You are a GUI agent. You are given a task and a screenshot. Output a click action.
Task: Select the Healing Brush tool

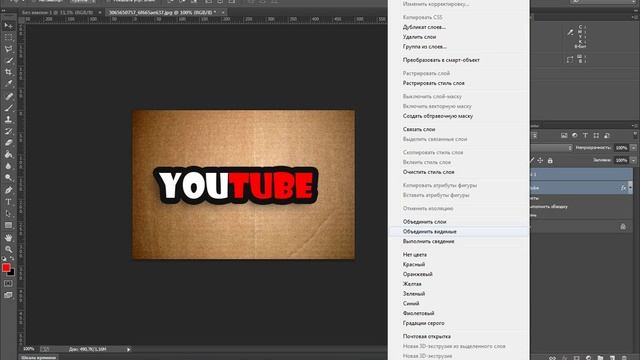pyautogui.click(x=8, y=96)
